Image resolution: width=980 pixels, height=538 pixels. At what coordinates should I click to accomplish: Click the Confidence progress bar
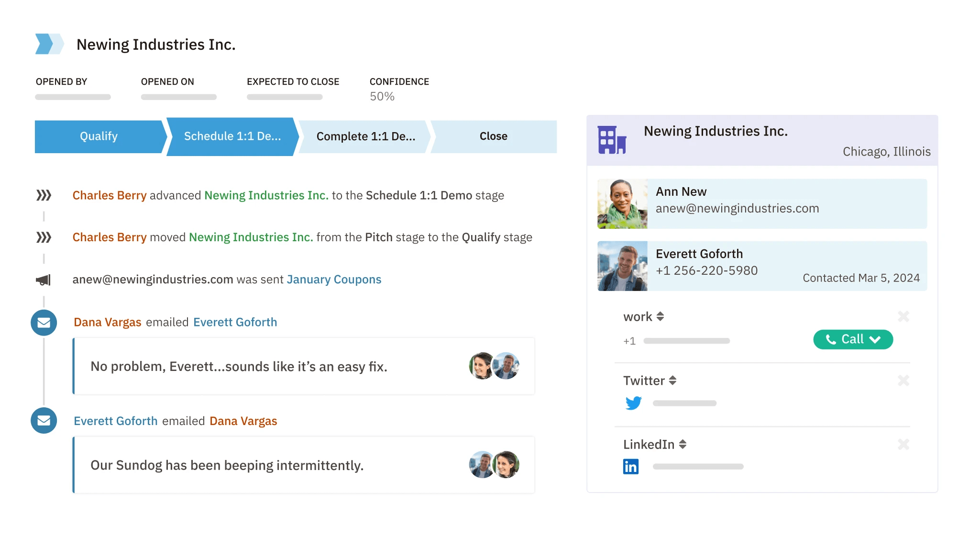point(382,96)
